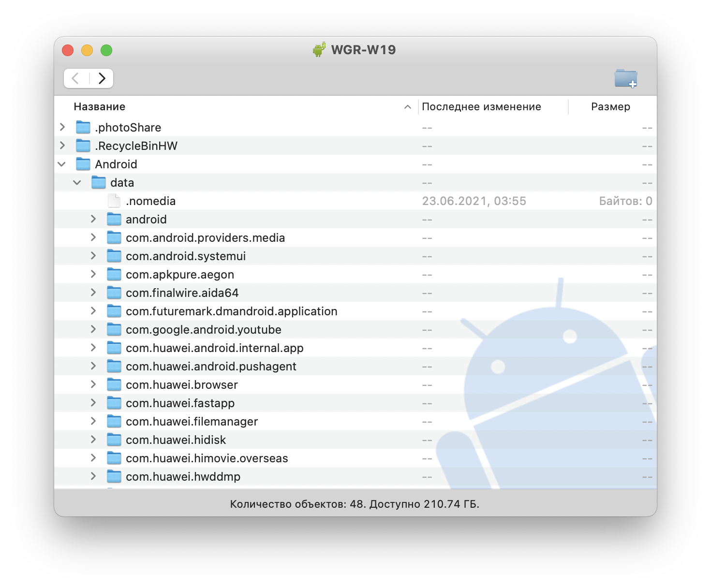Sort by the Последнее изменение column header
The height and width of the screenshot is (588, 711).
[481, 107]
